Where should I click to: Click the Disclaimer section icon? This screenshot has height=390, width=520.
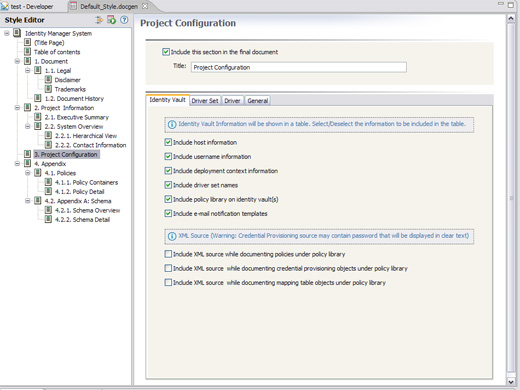(48, 80)
